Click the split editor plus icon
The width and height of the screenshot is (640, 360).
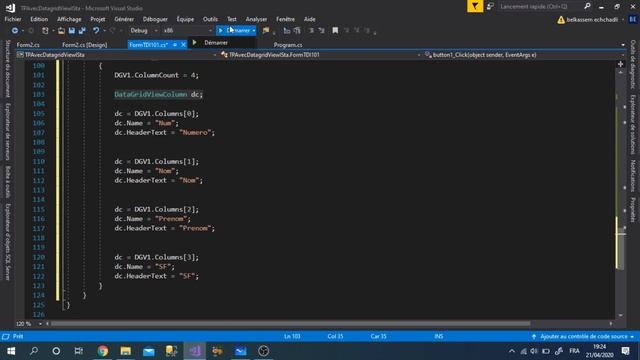coord(620,64)
